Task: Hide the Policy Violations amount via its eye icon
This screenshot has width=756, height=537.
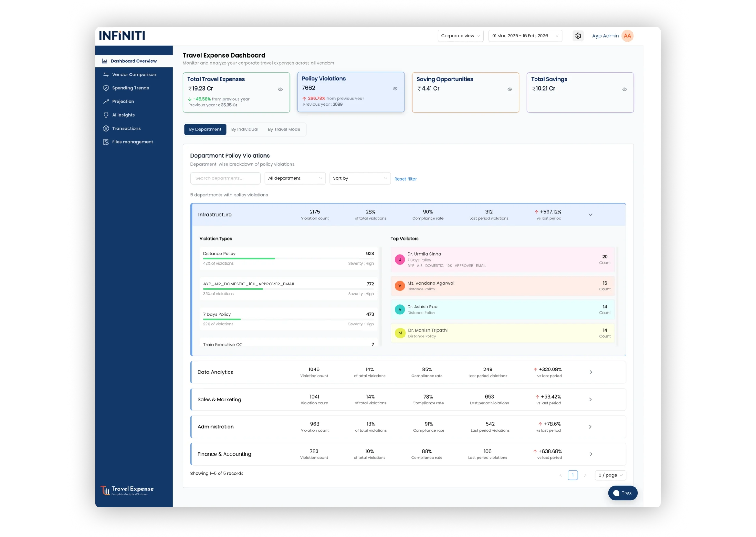Action: (395, 89)
